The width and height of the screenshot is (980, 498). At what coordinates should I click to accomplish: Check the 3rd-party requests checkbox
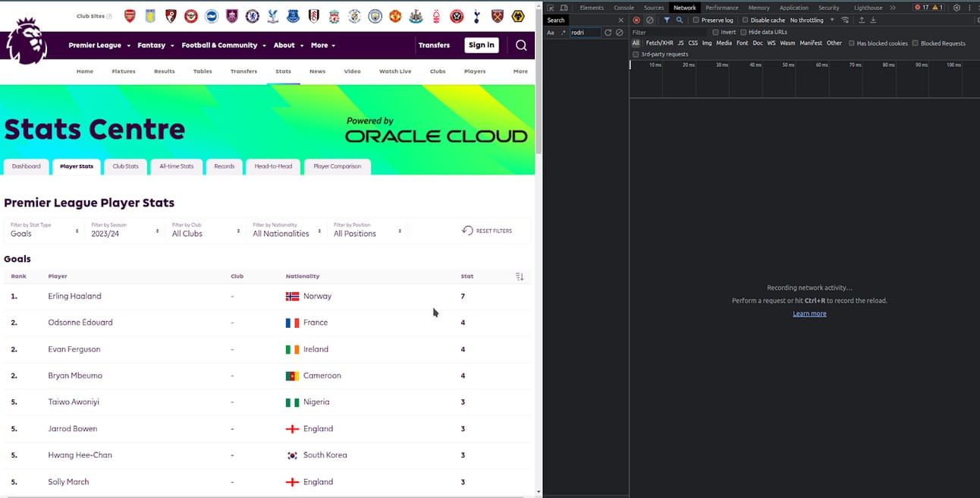[636, 55]
